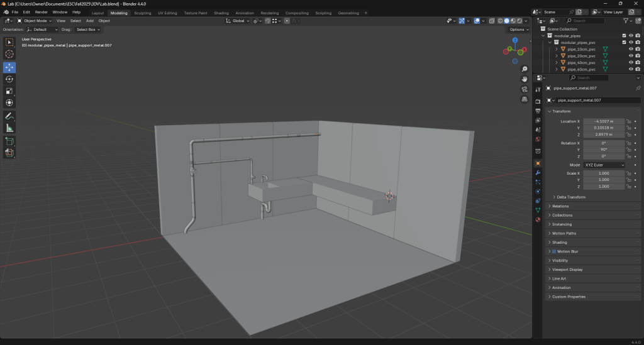
Task: Open the Modifiers wrench properties tab
Action: click(x=538, y=172)
